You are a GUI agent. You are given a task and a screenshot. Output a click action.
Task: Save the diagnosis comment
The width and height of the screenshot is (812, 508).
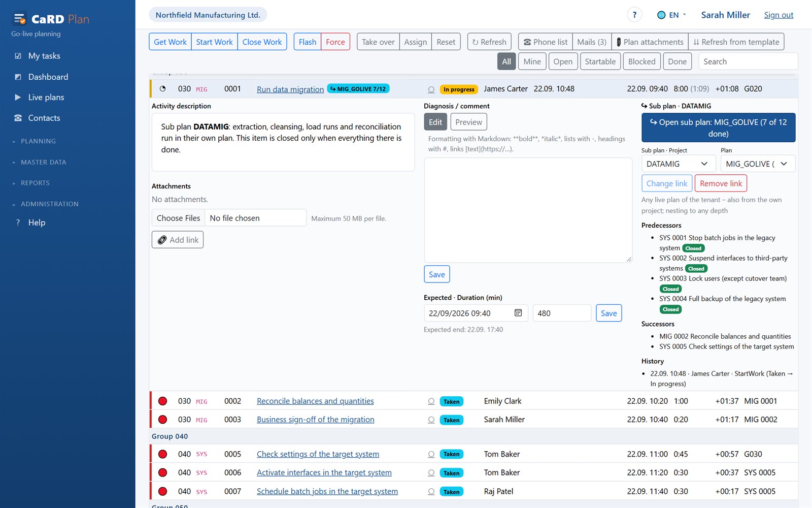click(436, 274)
